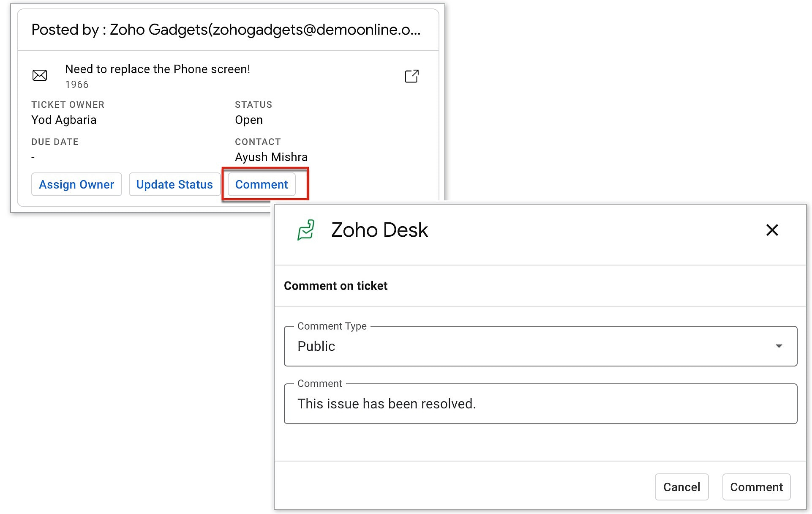
Task: Click into the Comment text field
Action: coord(540,404)
